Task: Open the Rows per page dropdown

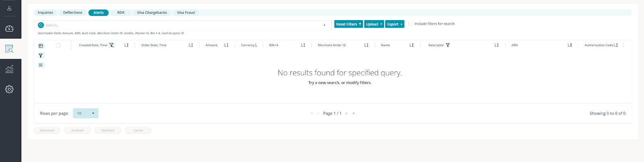Action: 85,113
